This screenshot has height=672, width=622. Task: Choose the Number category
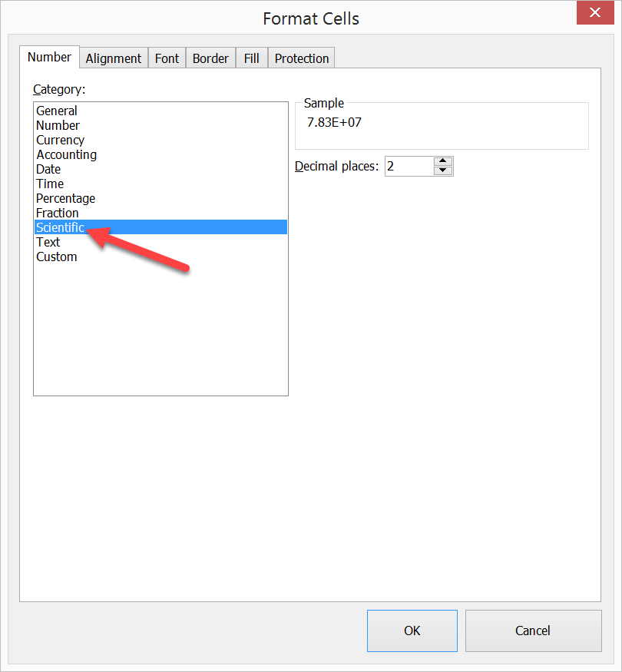pos(58,125)
